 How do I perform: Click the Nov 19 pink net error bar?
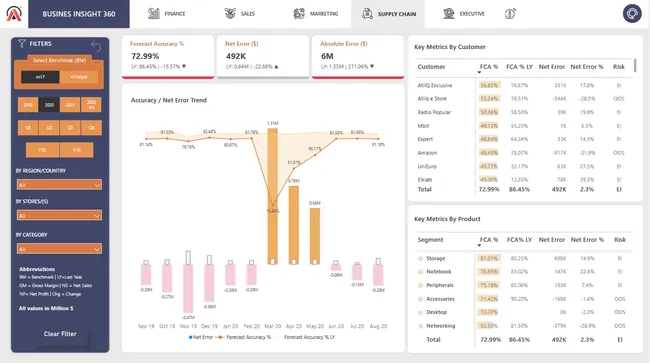click(188, 288)
